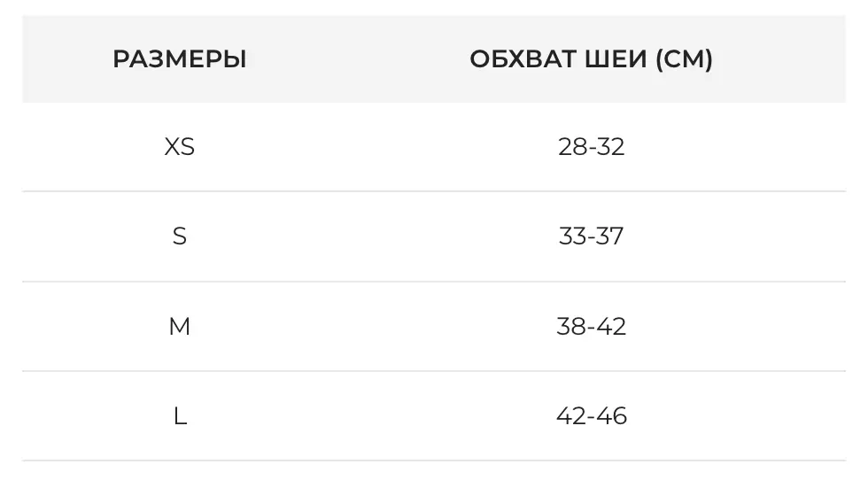Select the M size cell

[180, 327]
